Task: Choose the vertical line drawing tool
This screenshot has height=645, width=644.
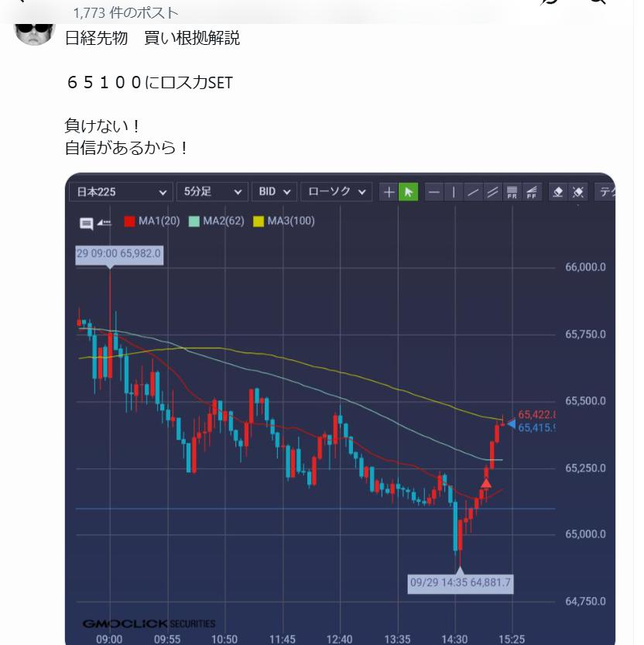Action: [x=454, y=192]
